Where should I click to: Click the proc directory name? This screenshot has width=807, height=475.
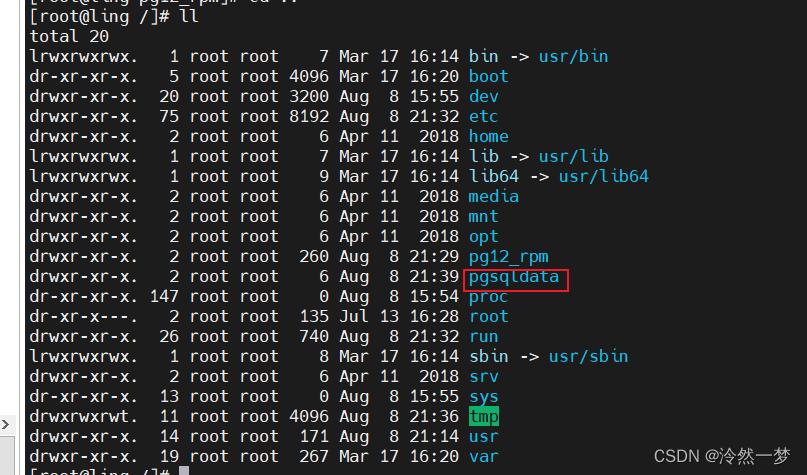[488, 297]
